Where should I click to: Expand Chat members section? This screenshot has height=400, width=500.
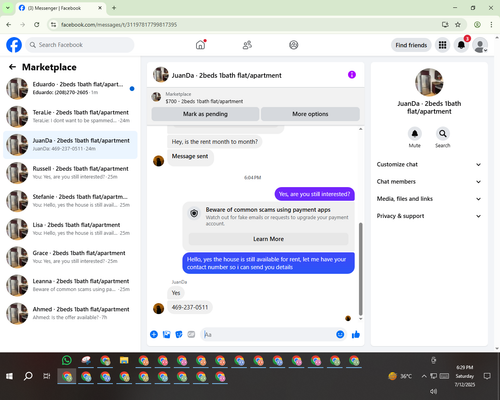pyautogui.click(x=429, y=182)
